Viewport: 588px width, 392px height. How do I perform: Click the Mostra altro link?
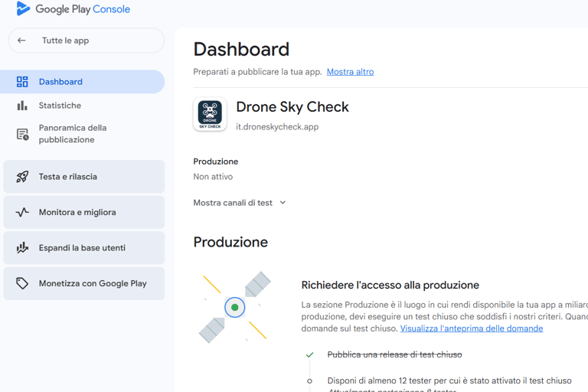pos(350,72)
